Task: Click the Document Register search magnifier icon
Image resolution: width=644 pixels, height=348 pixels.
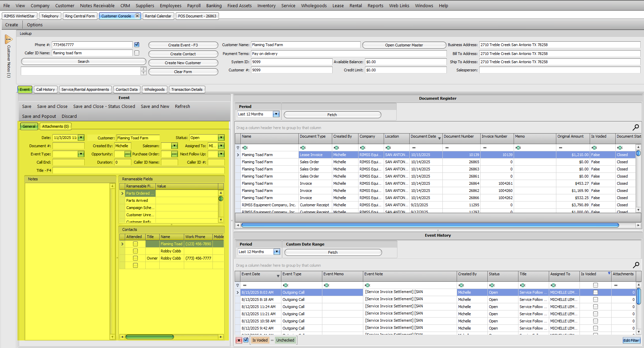Action: [636, 127]
